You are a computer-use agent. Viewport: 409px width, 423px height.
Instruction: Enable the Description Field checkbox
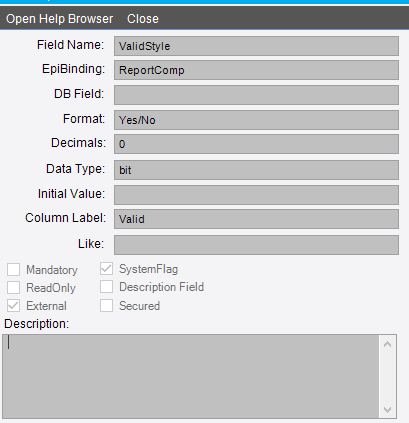pos(106,287)
